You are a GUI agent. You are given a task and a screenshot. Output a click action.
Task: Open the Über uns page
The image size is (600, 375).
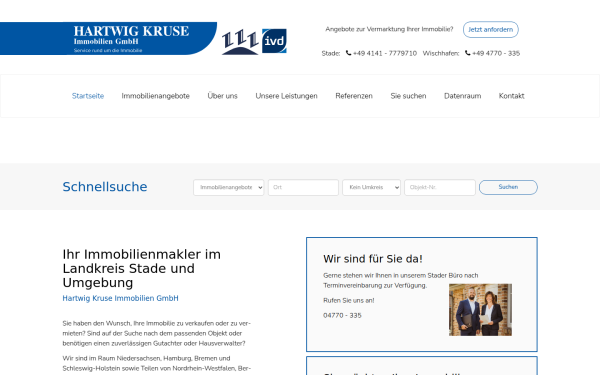point(222,96)
